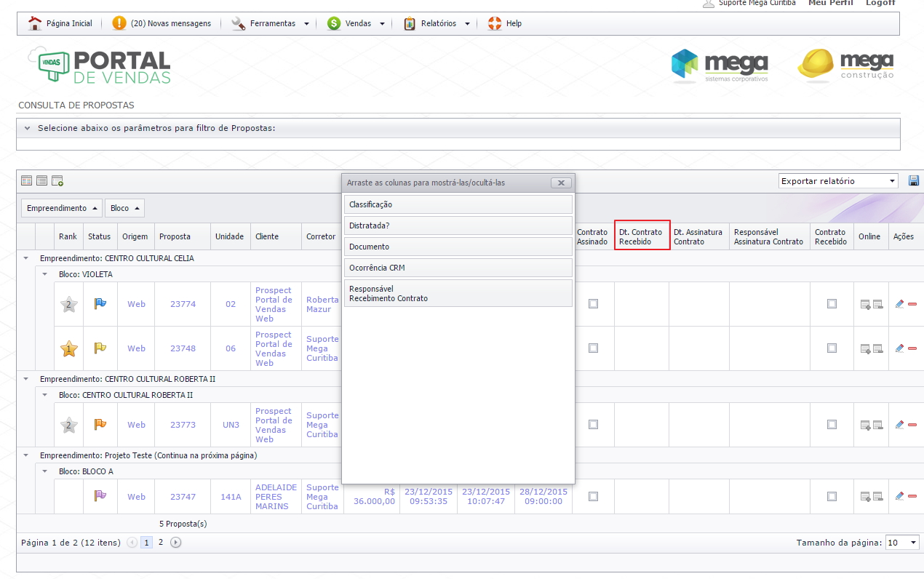
Task: Click Online remove icon for proposal 23747
Action: [877, 497]
